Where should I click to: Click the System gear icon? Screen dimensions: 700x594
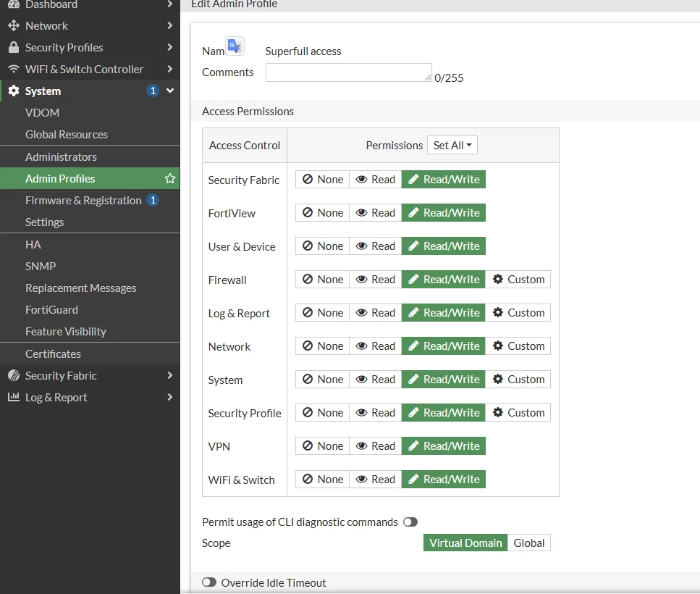(x=14, y=91)
